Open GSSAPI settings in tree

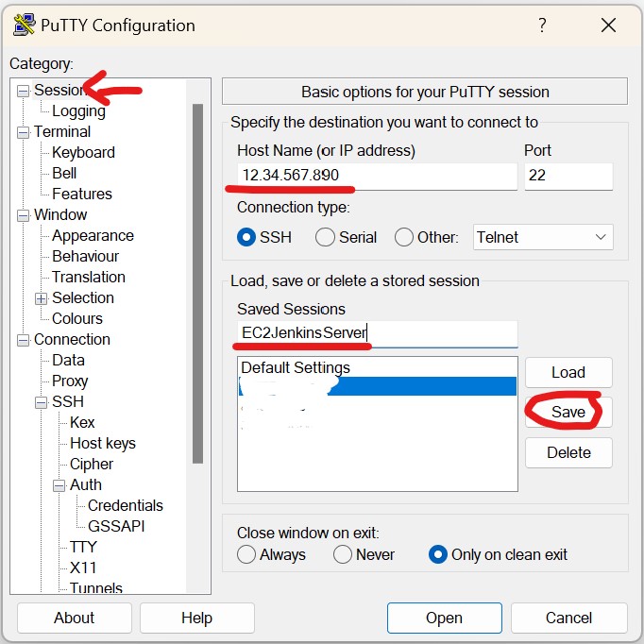[116, 527]
